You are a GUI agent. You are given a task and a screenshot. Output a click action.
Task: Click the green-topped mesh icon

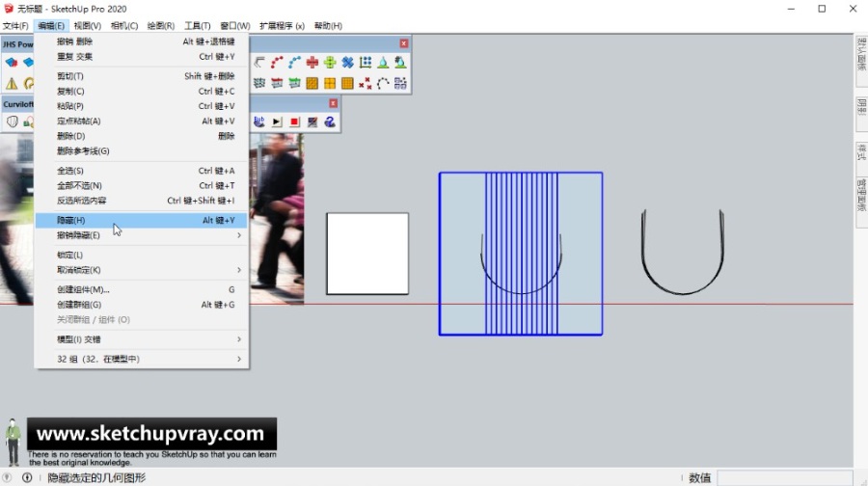click(x=294, y=83)
